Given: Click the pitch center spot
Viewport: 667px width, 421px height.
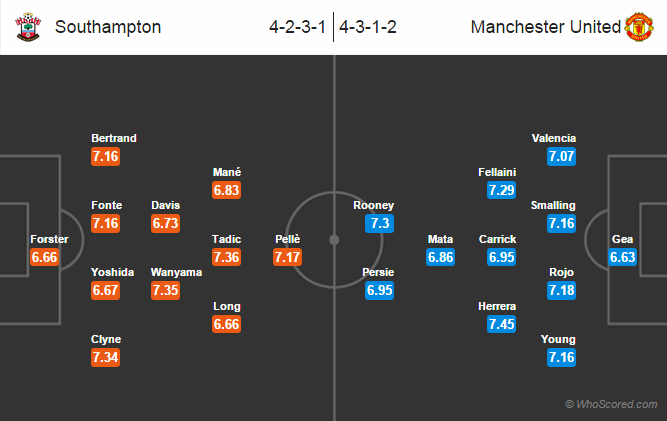Looking at the screenshot, I should [x=334, y=240].
